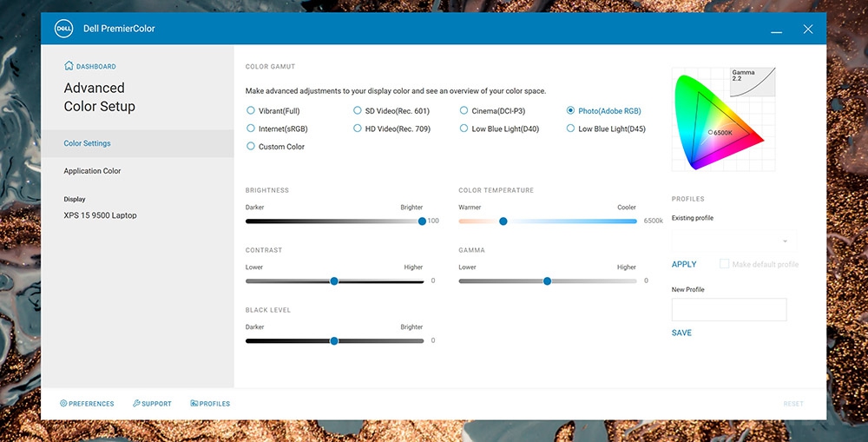This screenshot has width=868, height=442.
Task: Click the RESET button
Action: click(793, 404)
